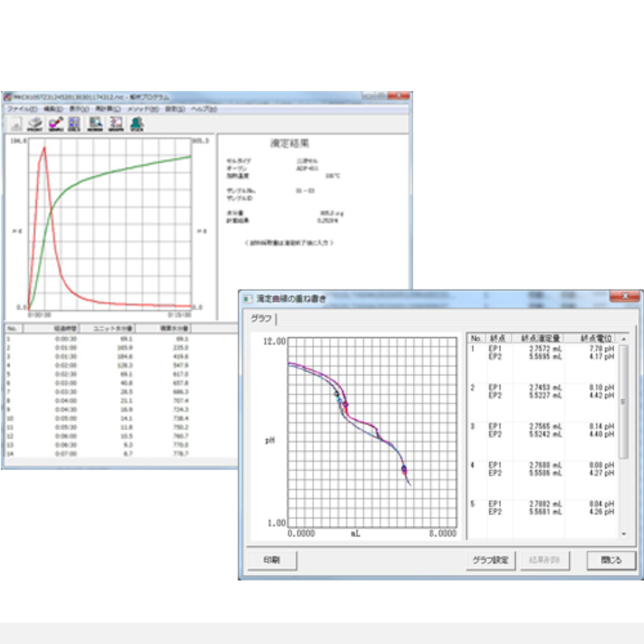Open the 表示 (View) menu

79,110
